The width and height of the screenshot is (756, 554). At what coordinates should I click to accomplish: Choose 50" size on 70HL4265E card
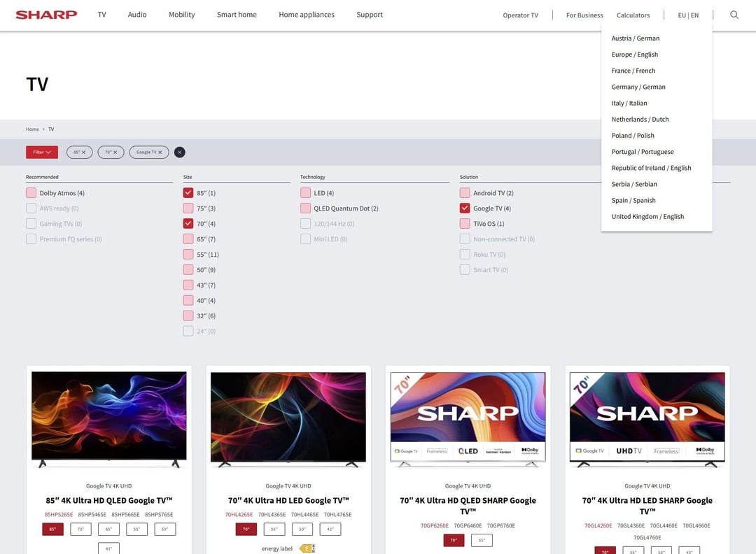coord(302,530)
